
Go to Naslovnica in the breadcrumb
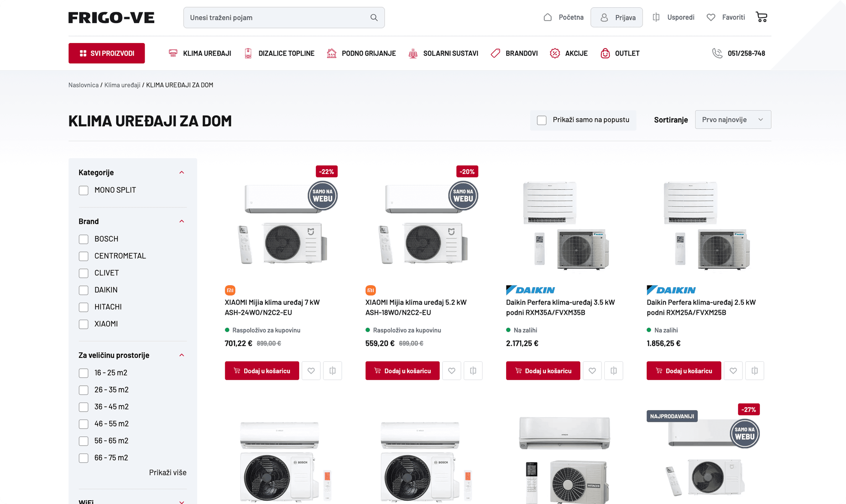pyautogui.click(x=83, y=85)
